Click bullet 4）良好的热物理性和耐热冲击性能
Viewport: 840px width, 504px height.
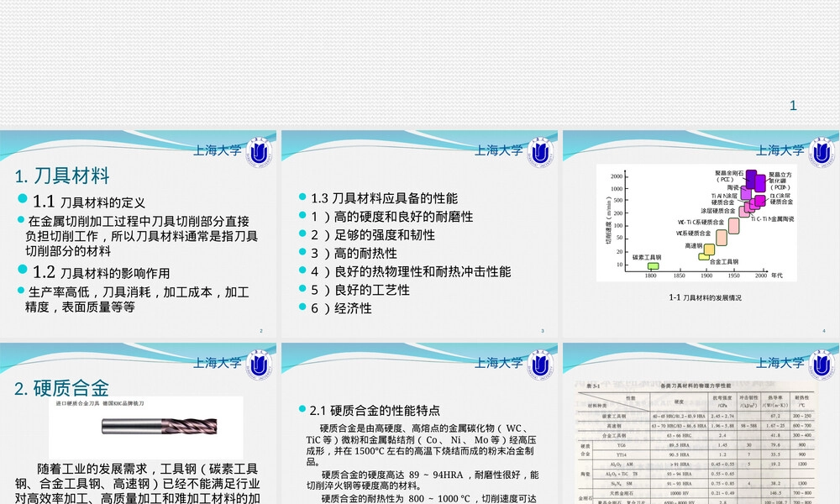click(411, 271)
